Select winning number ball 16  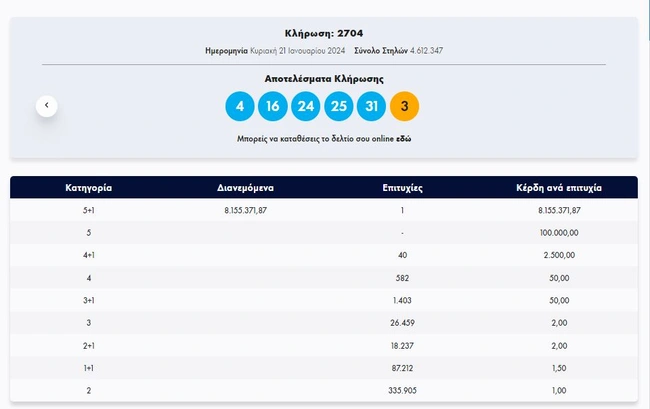click(x=273, y=106)
